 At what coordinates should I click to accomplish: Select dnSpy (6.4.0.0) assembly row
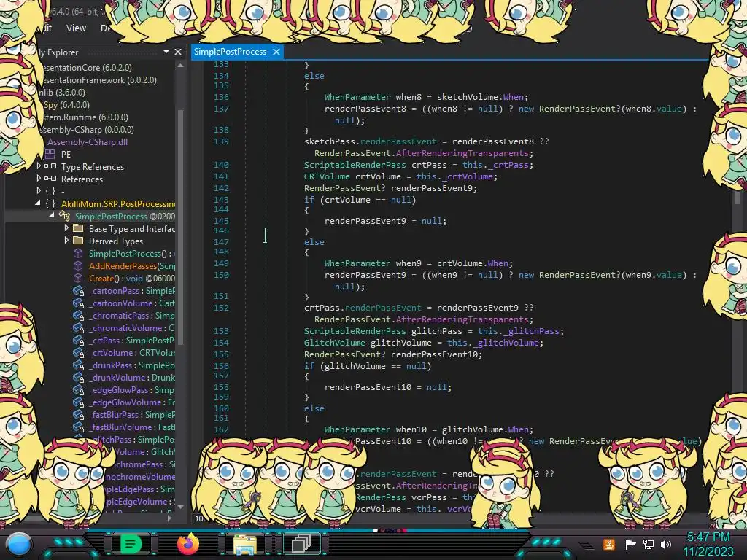[66, 105]
